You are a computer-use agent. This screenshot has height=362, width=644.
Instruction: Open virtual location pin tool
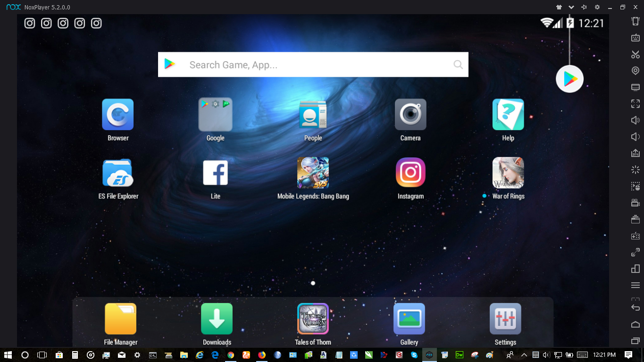tap(636, 71)
